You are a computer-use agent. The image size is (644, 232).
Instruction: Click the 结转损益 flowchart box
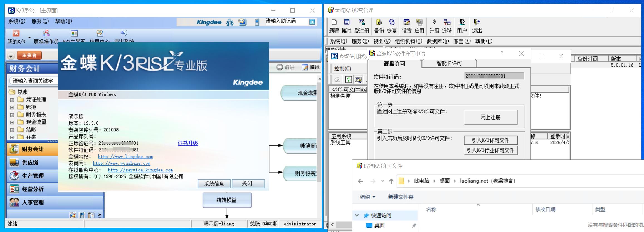tap(227, 200)
